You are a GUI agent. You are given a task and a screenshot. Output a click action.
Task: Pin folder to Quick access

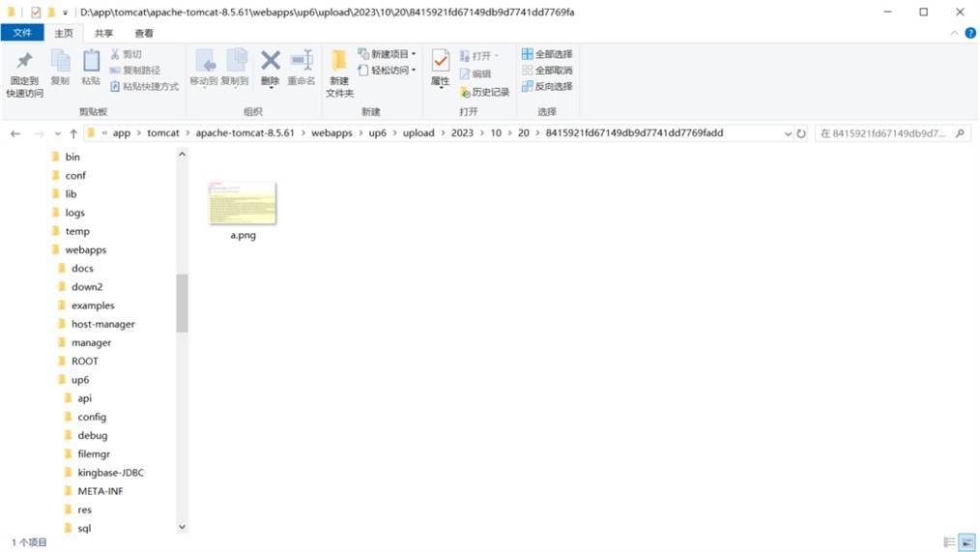point(24,73)
